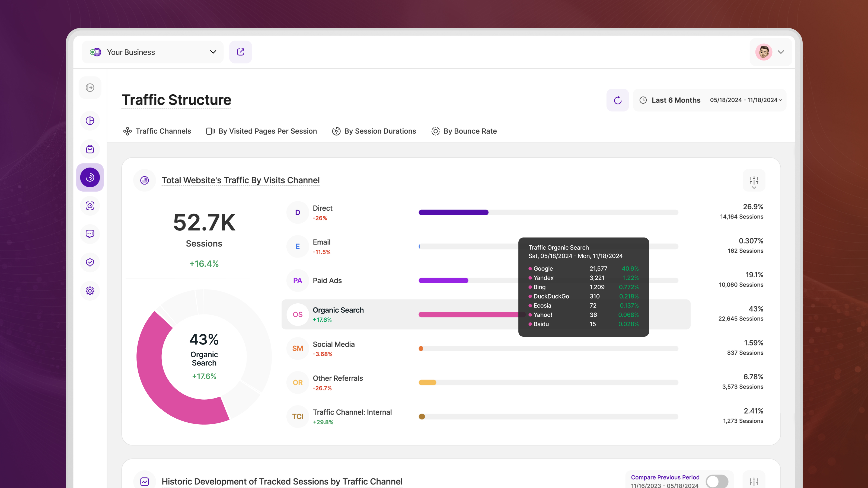
Task: Click the Compare Previous Period label
Action: [665, 477]
